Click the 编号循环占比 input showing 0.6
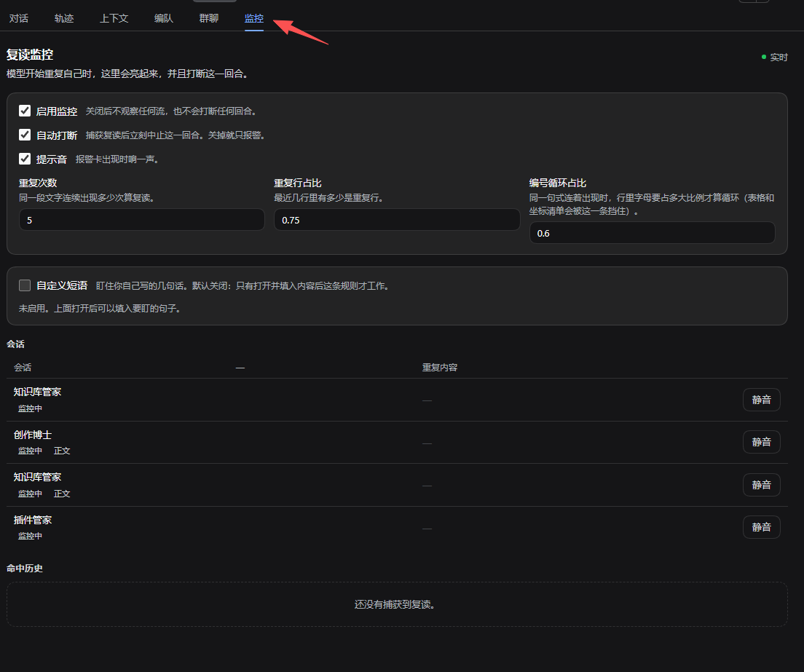This screenshot has width=804, height=672. [x=652, y=233]
